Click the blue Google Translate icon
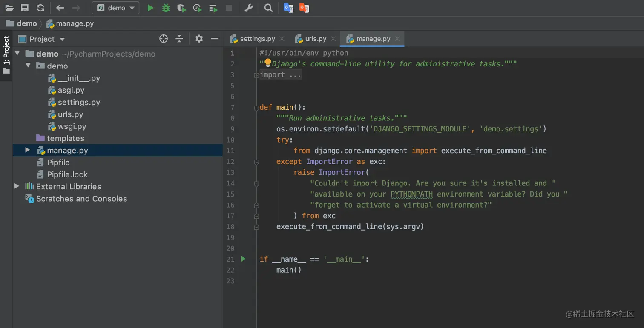Viewport: 644px width, 328px height. coord(288,8)
